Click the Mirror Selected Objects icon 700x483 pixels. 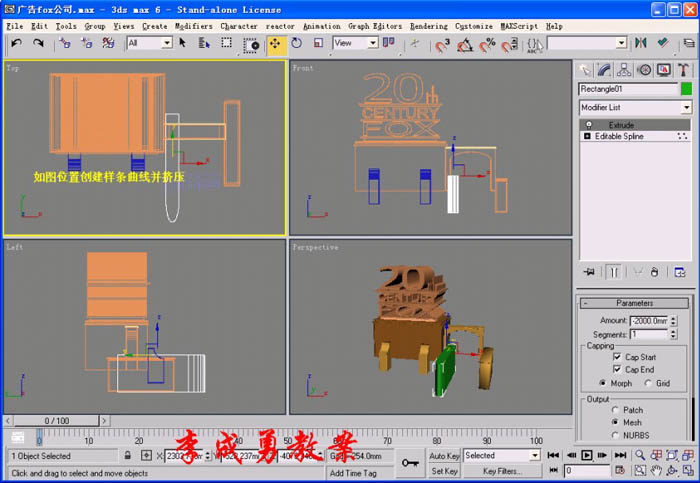pos(641,43)
